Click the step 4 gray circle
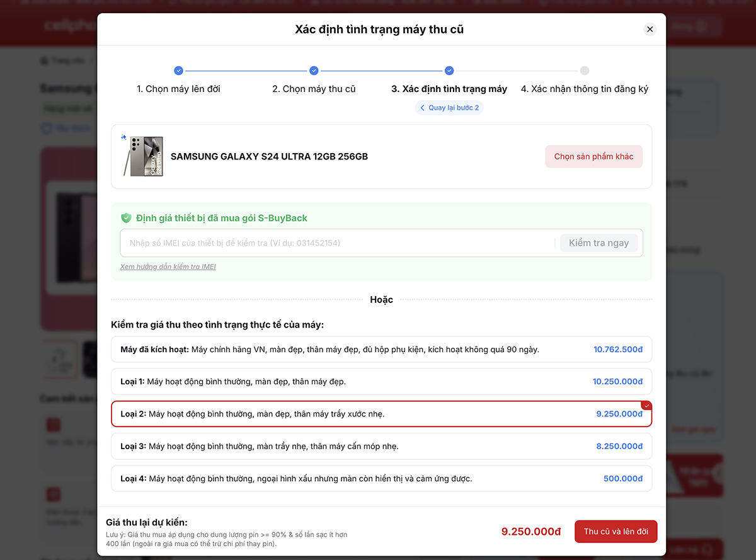The width and height of the screenshot is (756, 560). tap(585, 71)
